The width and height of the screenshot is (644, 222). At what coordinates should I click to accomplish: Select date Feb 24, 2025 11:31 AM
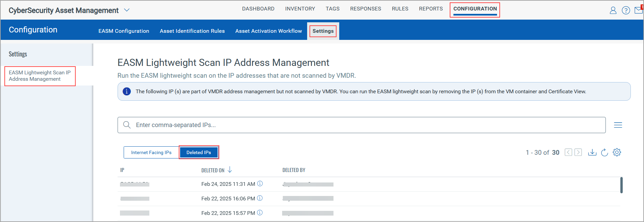click(x=228, y=184)
